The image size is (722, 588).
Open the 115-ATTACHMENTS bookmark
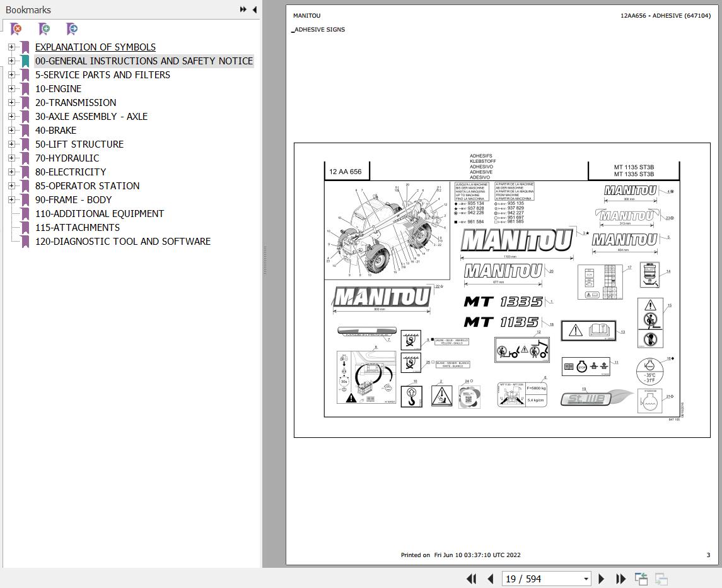click(x=78, y=227)
